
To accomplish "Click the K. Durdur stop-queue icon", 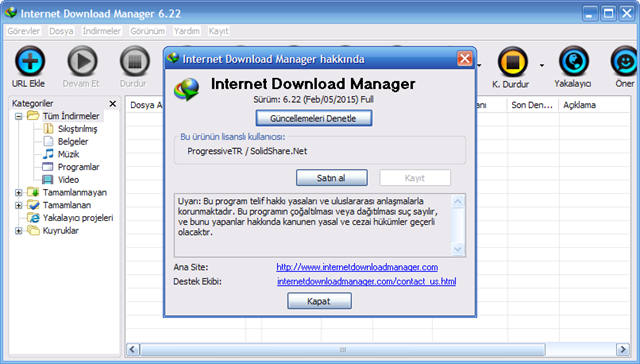I will (x=513, y=62).
